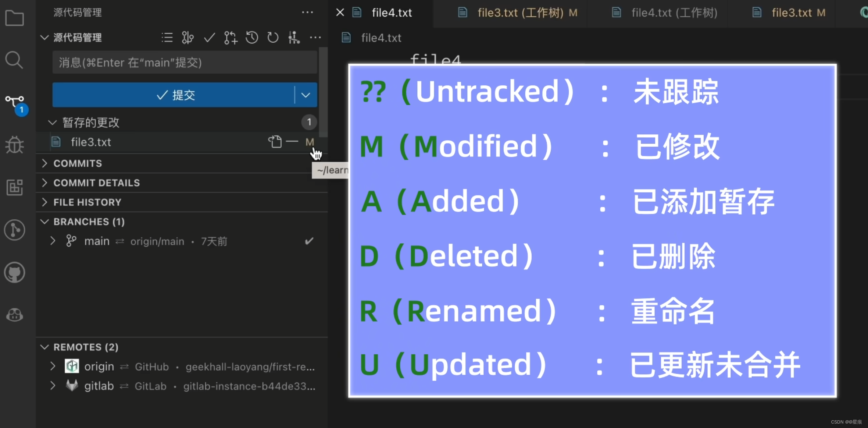The width and height of the screenshot is (868, 428).
Task: Click the view-as-list icon in source control toolbar
Action: [x=167, y=38]
